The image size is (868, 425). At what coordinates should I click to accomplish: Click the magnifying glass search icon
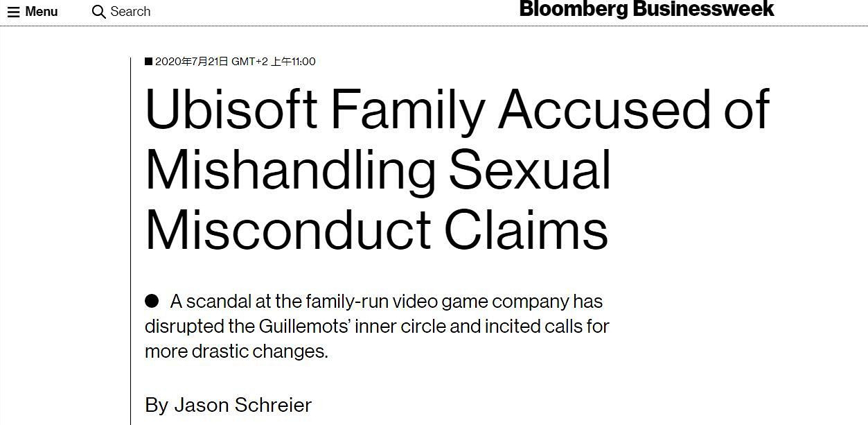tap(99, 12)
